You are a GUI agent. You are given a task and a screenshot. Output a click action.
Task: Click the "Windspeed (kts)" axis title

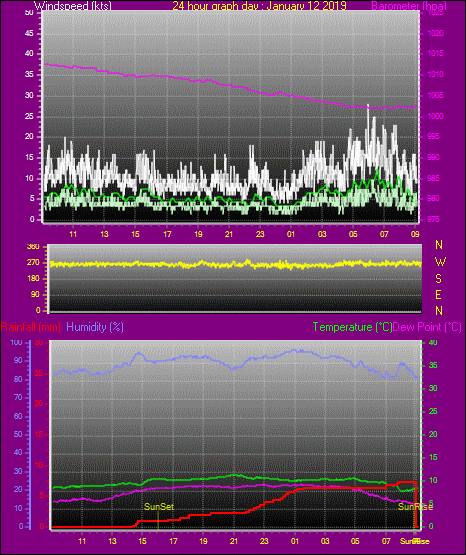point(73,5)
